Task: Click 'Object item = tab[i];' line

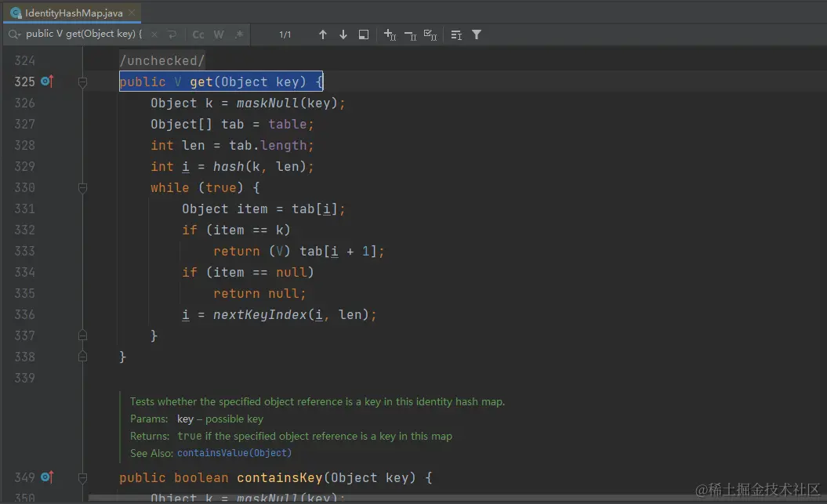Action: point(263,208)
